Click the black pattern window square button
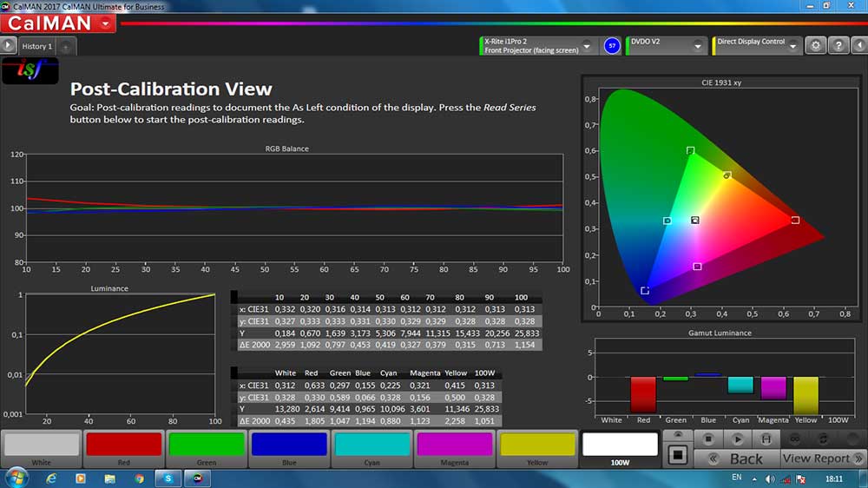 (x=678, y=455)
